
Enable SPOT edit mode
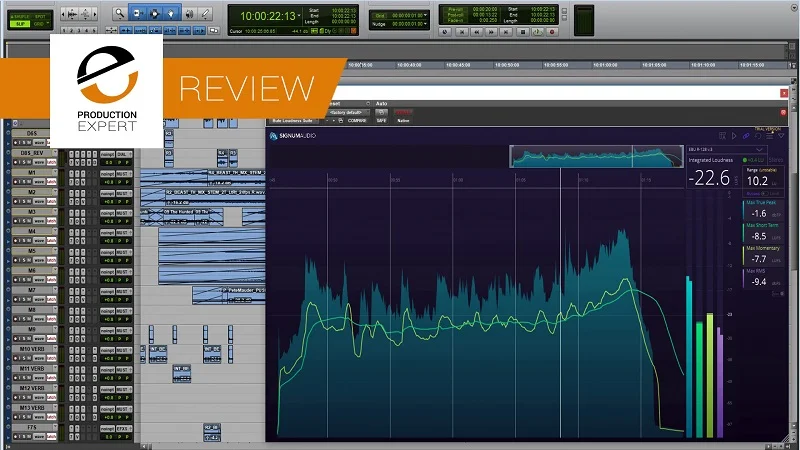click(39, 16)
